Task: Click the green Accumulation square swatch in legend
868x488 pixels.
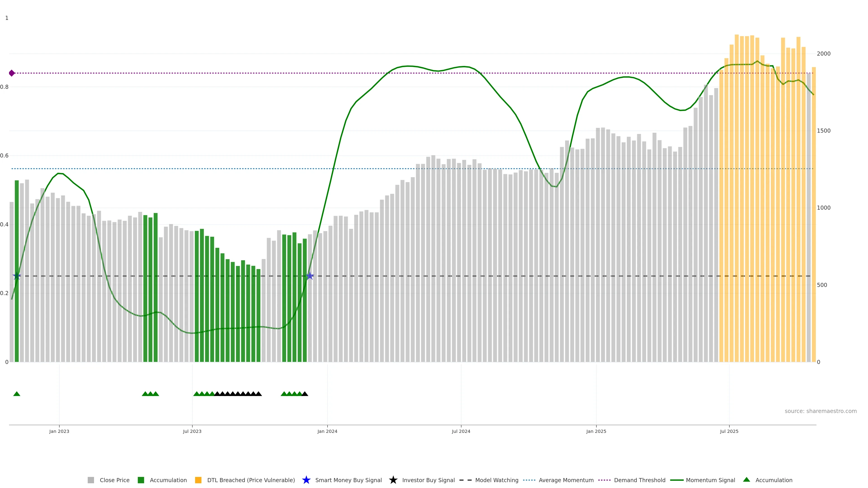Action: (x=141, y=480)
